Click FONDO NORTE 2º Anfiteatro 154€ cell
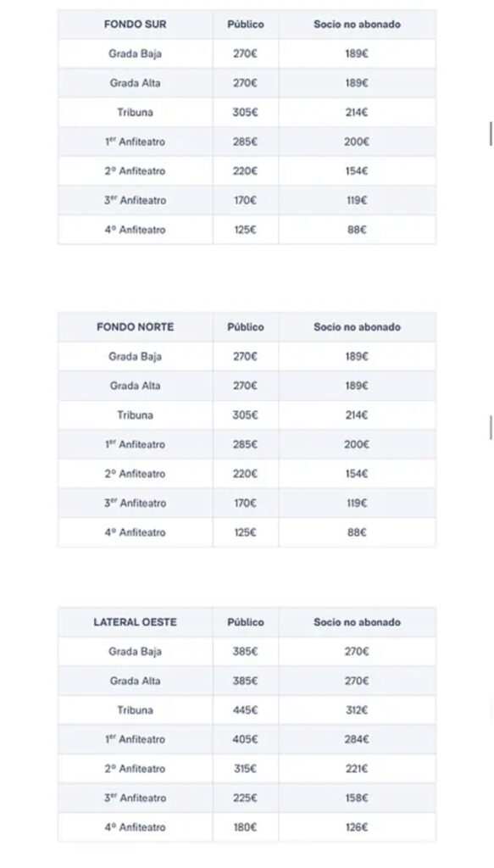This screenshot has width=494, height=868. pos(357,474)
